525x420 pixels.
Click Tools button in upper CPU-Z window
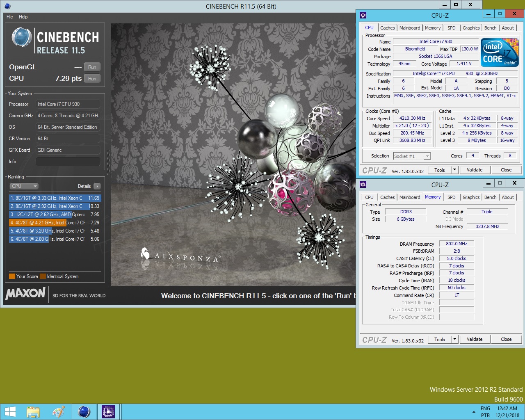coord(440,170)
